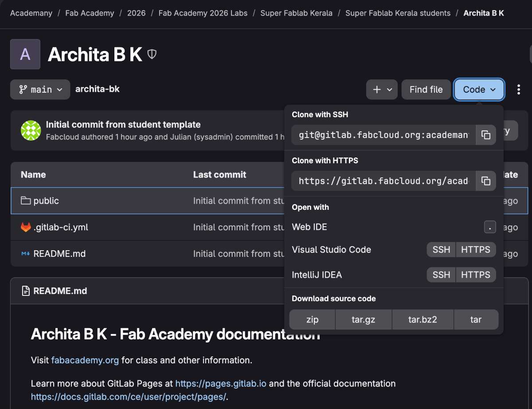Collapse the Code dropdown button
This screenshot has width=532, height=409.
(479, 90)
